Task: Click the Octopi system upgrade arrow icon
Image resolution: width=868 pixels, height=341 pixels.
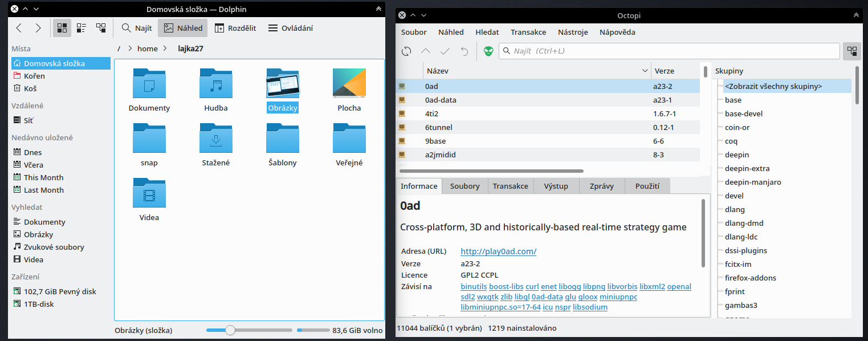Action: [x=426, y=51]
